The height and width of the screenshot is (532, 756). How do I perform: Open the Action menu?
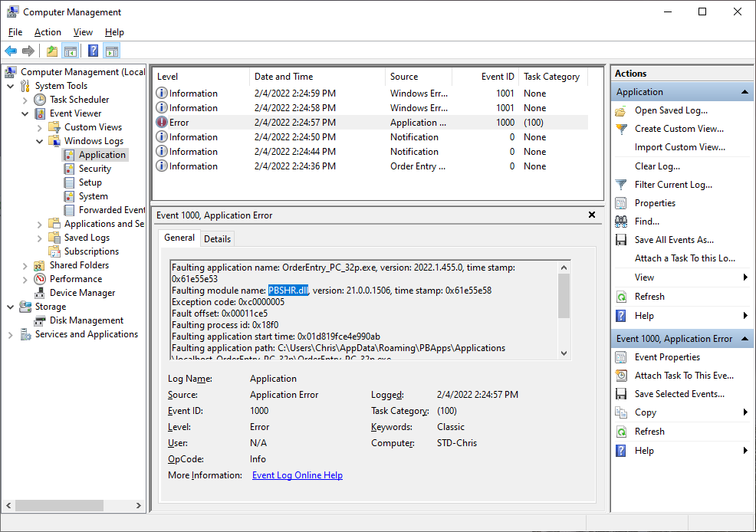pos(48,32)
